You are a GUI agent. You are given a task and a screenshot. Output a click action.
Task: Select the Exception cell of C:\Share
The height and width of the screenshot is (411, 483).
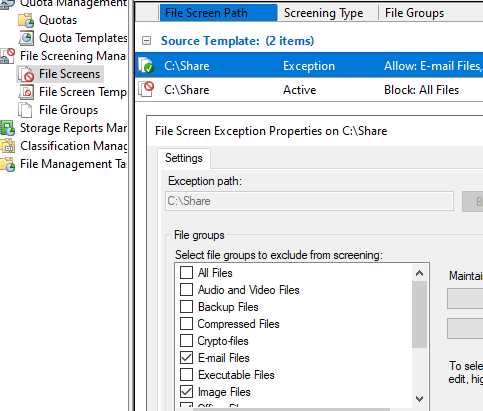[309, 66]
